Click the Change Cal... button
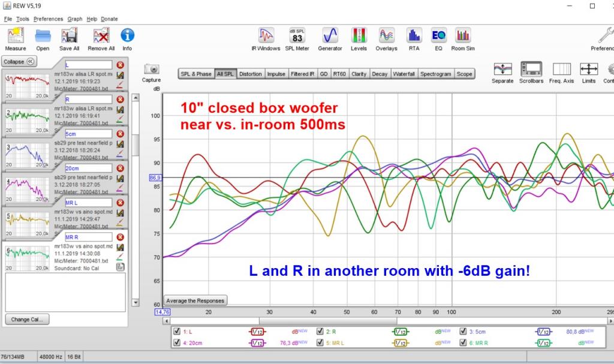 click(x=27, y=320)
